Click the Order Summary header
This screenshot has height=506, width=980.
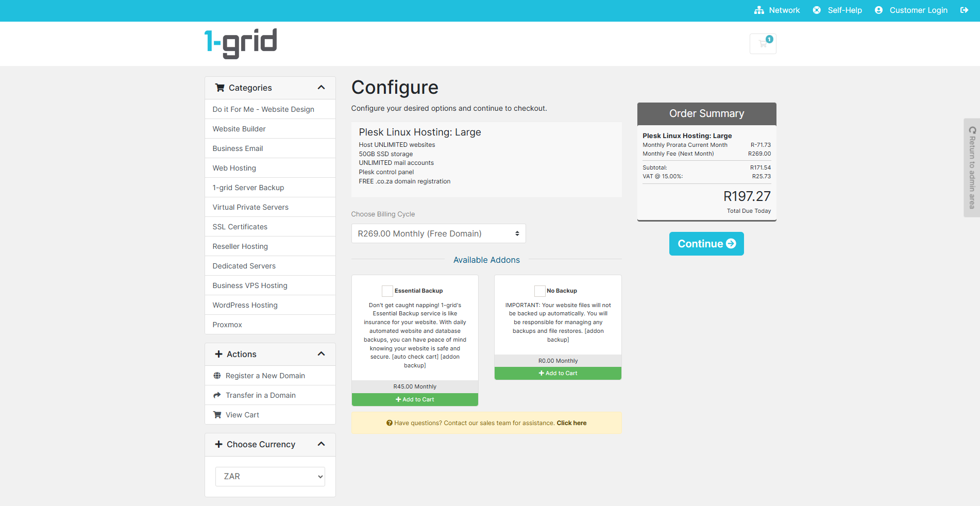pyautogui.click(x=706, y=114)
